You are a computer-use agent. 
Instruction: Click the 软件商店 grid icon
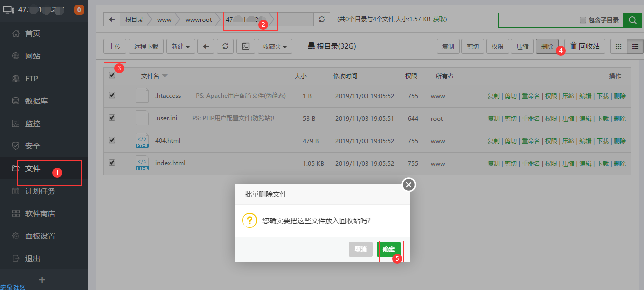pyautogui.click(x=16, y=214)
